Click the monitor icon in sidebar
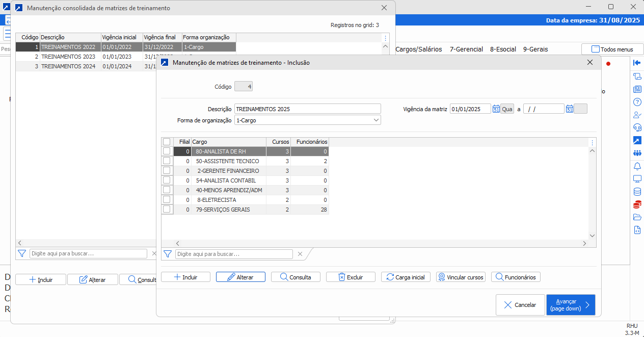644x337 pixels. coord(637,179)
